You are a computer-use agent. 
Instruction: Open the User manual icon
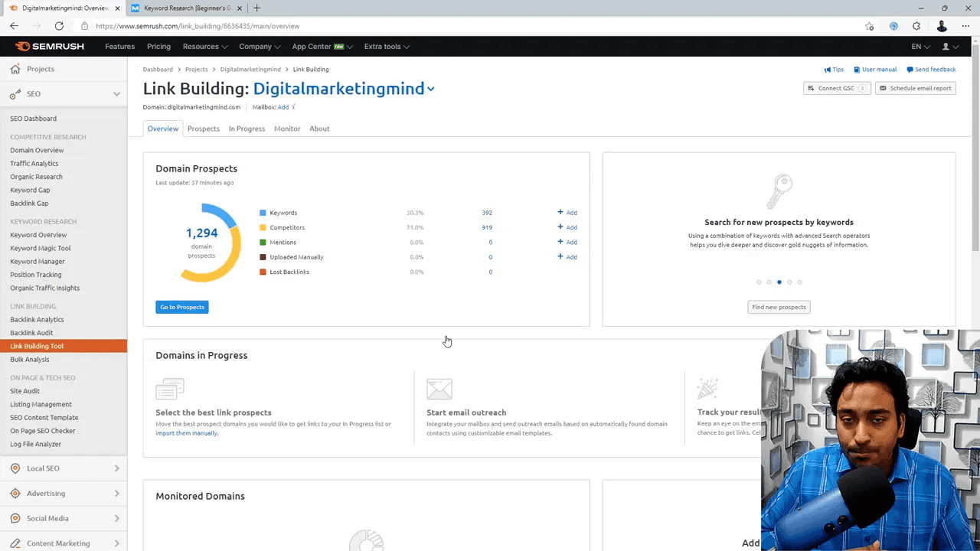click(858, 70)
